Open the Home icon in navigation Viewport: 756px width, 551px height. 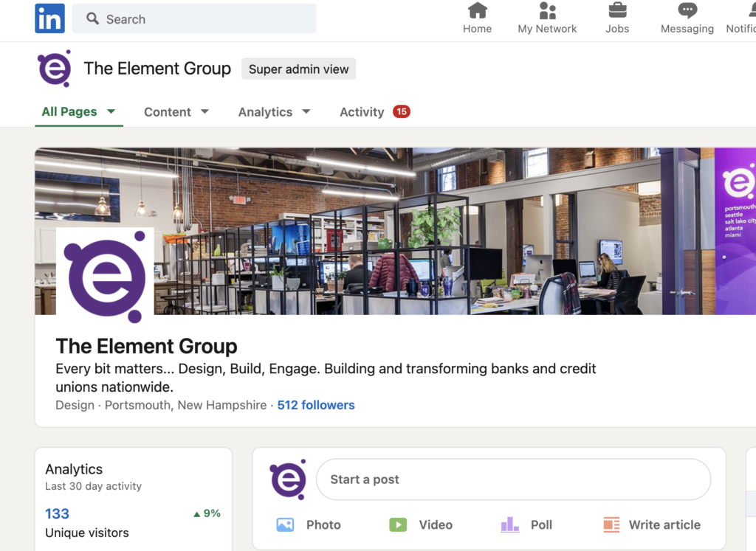pos(478,10)
